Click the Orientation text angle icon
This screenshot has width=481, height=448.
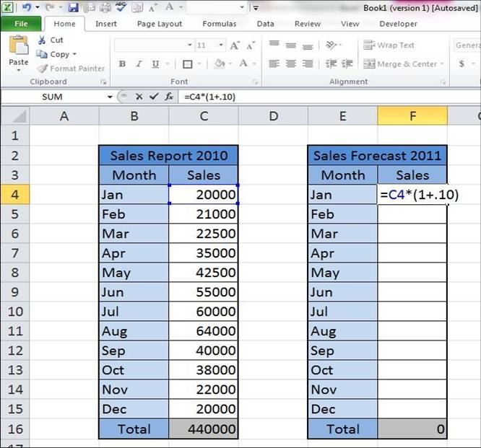(x=331, y=45)
